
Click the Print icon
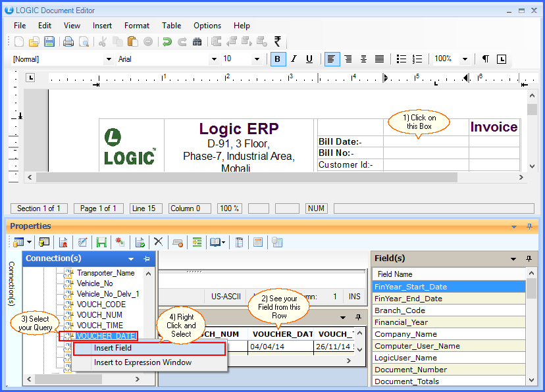coord(68,41)
